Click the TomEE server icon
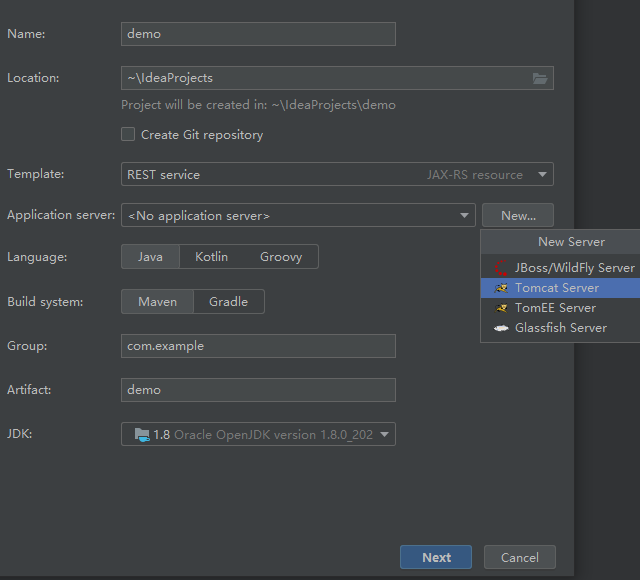This screenshot has width=640, height=580. coord(501,308)
